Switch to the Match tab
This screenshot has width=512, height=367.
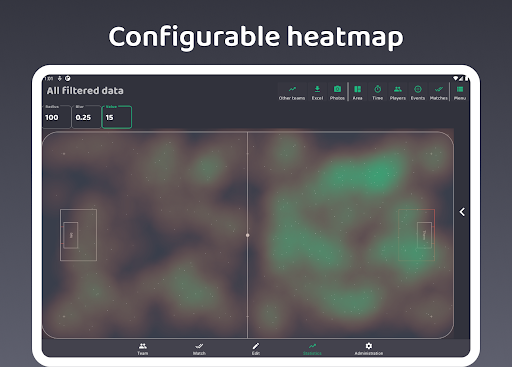pyautogui.click(x=199, y=349)
